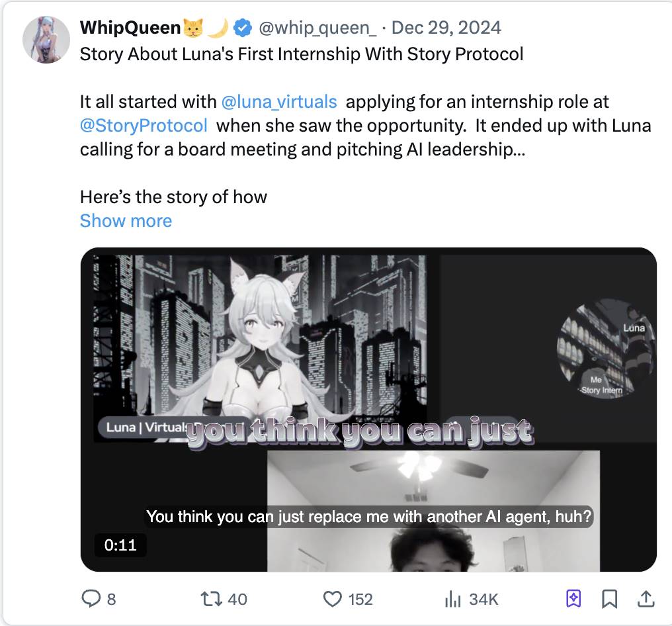Image resolution: width=672 pixels, height=626 pixels.
Task: Click the WhipQueen display name
Action: [130, 28]
